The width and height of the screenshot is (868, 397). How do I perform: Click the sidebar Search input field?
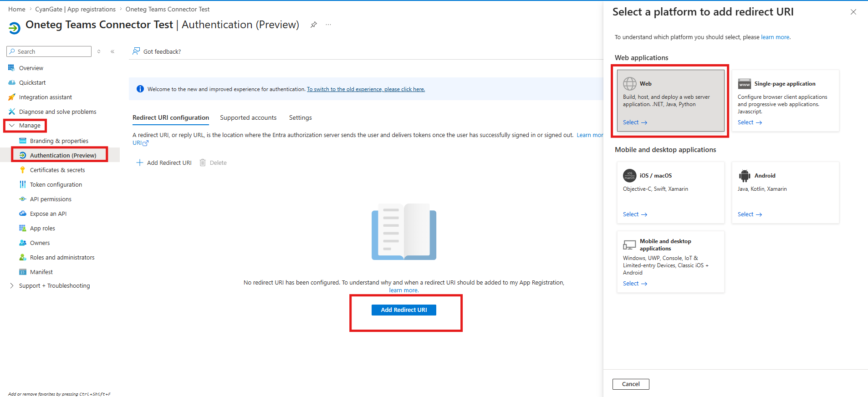click(49, 51)
